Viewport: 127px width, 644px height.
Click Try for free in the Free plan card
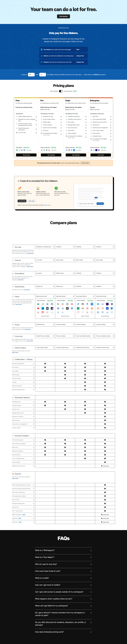(26, 155)
